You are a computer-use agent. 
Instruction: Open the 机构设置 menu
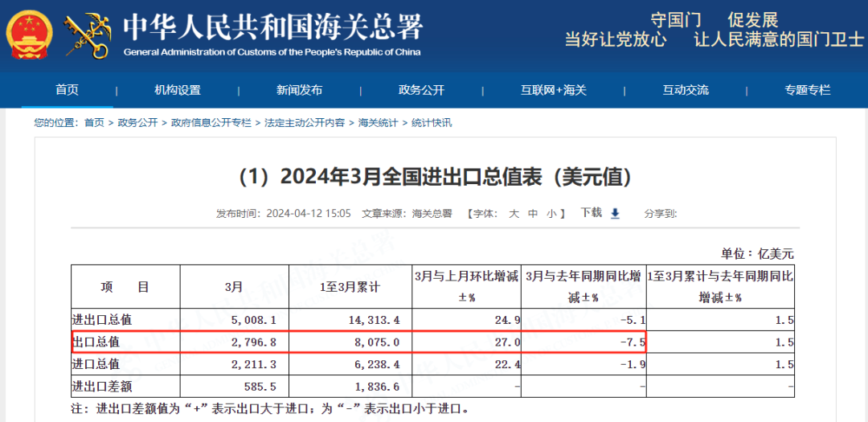177,90
